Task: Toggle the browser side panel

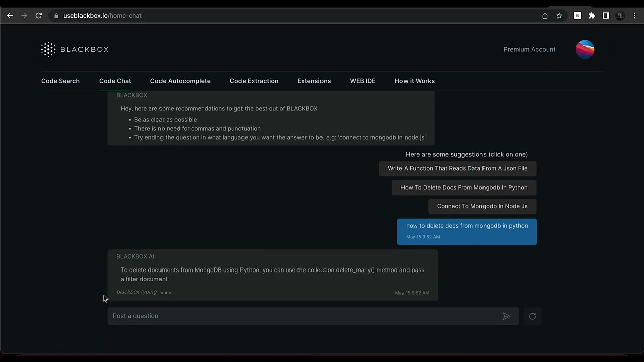Action: coord(606,16)
